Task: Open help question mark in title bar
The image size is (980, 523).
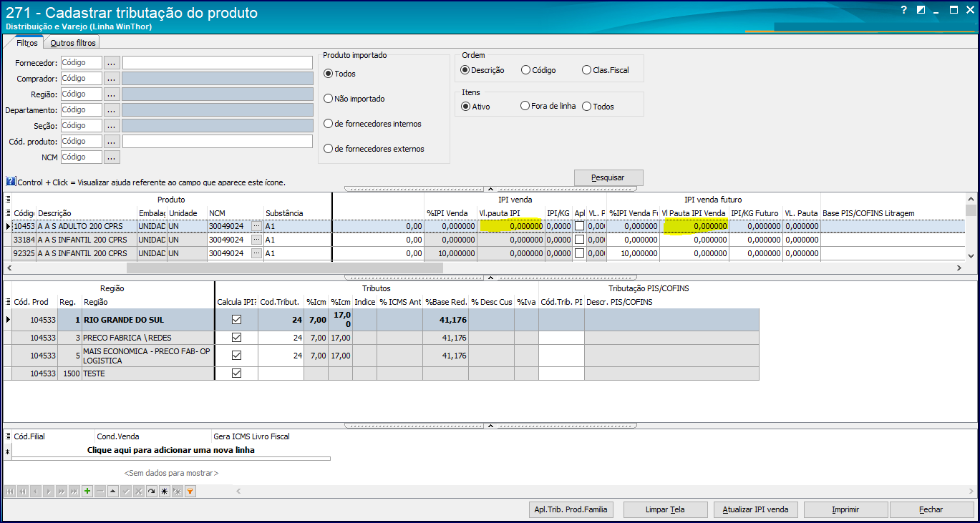Action: (x=904, y=10)
